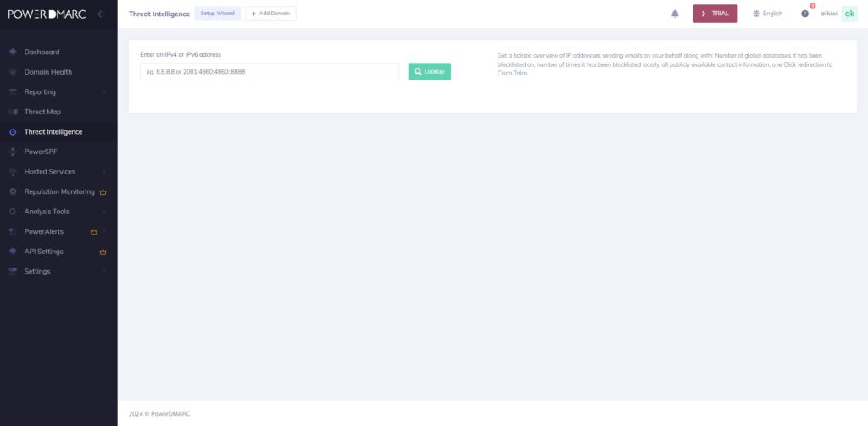
Task: Click the Cisco Talos description paragraph
Action: click(x=665, y=64)
